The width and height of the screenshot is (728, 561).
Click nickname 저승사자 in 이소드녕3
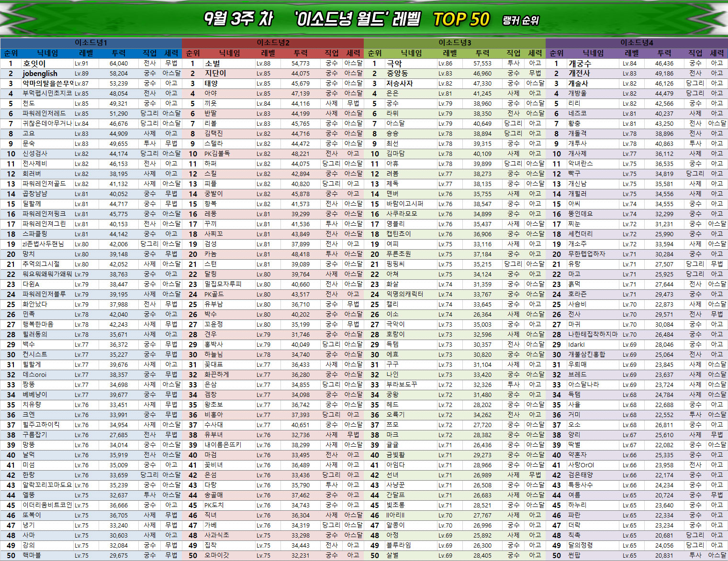coord(399,83)
